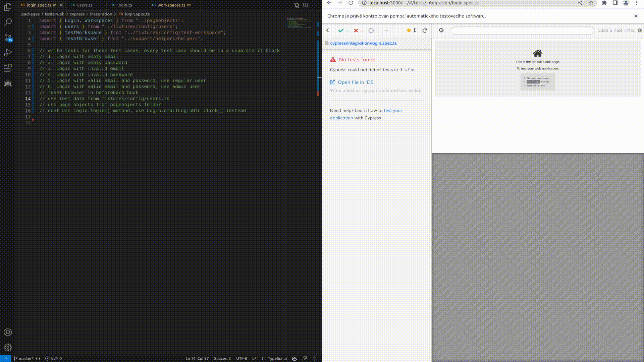Open the Cypress Selector Playground
Screen dimensions: 644x362
tap(441, 30)
